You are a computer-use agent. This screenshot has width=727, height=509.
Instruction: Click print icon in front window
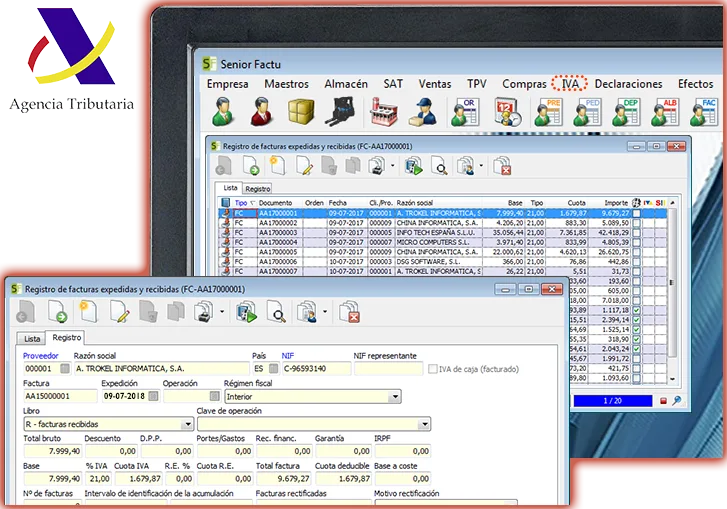coord(203,312)
